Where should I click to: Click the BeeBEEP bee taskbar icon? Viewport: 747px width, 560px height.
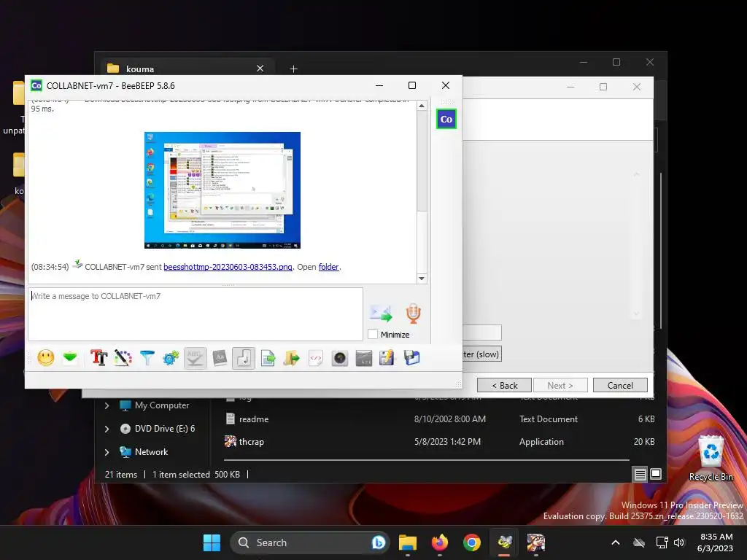[505, 542]
